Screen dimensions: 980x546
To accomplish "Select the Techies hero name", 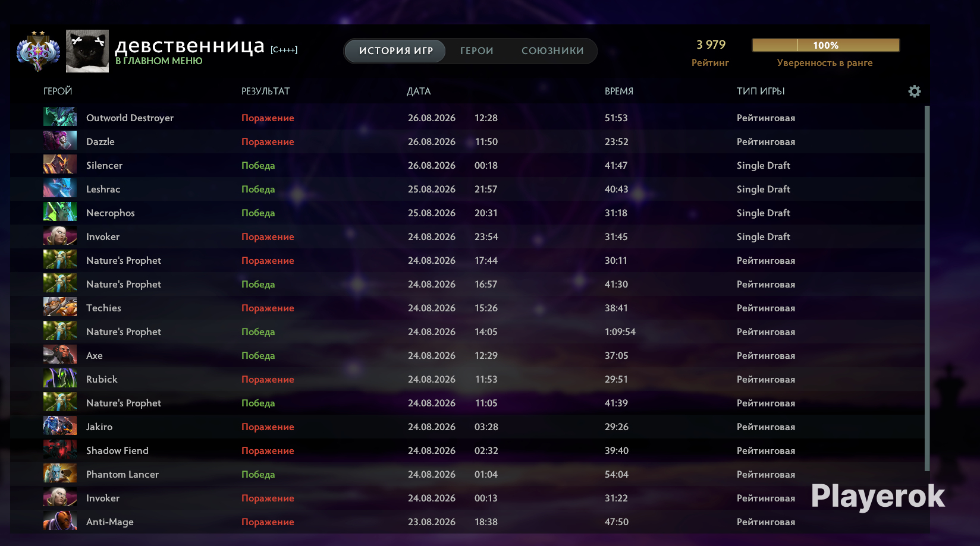I will [x=103, y=308].
